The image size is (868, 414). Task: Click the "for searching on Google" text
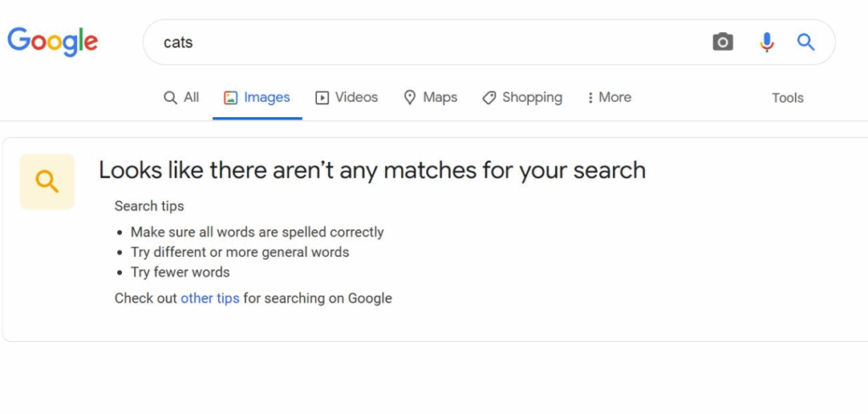pyautogui.click(x=318, y=298)
